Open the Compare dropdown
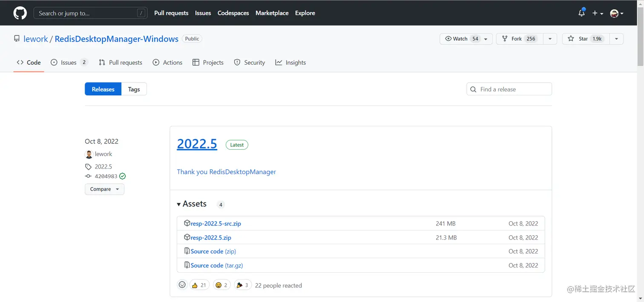 (x=104, y=189)
